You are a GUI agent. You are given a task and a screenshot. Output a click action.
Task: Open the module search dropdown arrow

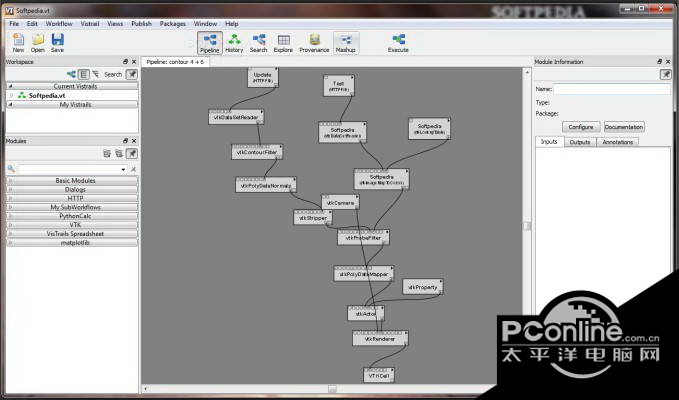coord(123,169)
